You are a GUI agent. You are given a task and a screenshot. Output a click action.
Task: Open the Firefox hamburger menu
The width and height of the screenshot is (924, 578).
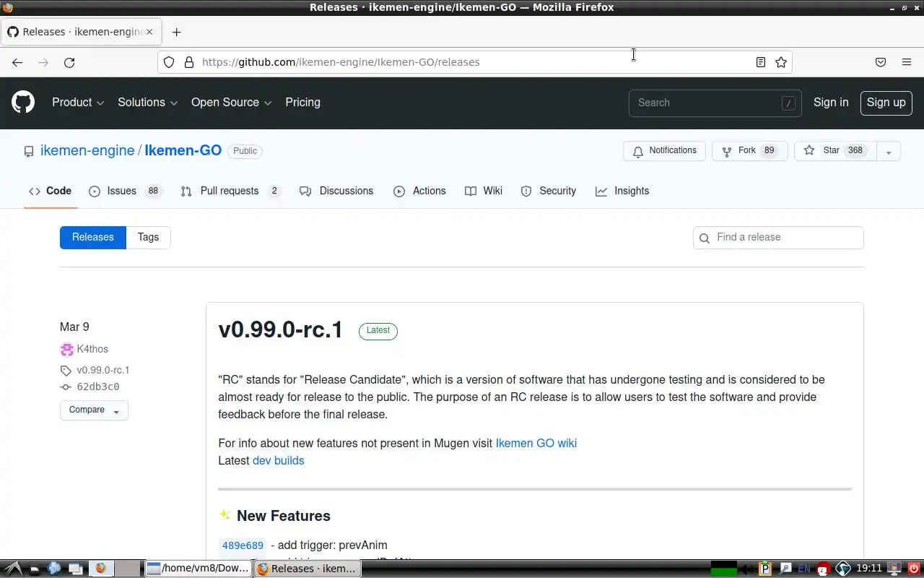click(907, 62)
